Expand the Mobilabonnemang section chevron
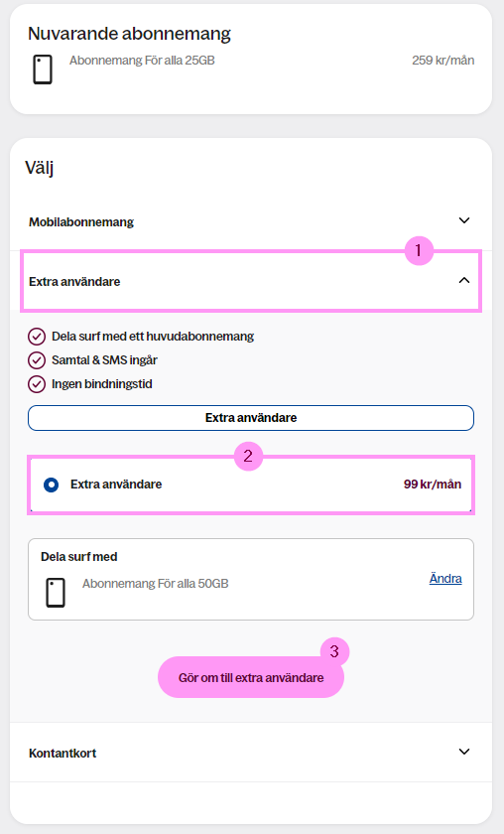Screen dimensions: 504x834 click(464, 220)
